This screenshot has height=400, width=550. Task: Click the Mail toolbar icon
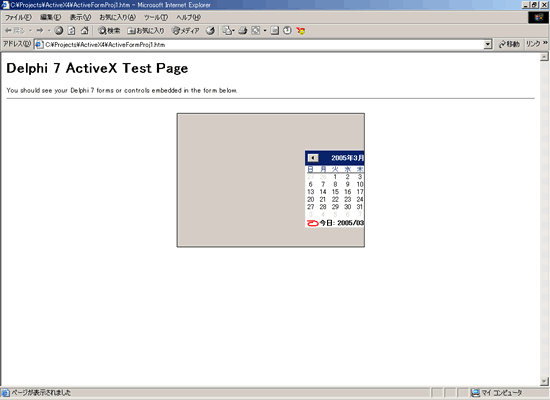[227, 31]
